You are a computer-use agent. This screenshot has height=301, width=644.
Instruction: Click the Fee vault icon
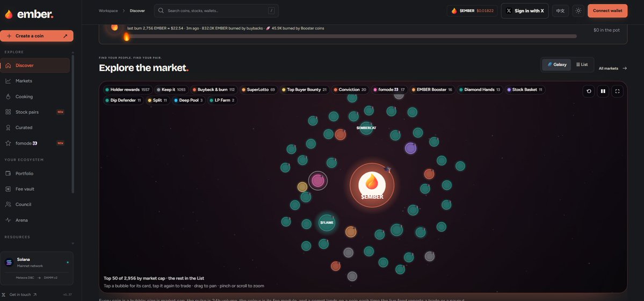coord(8,189)
